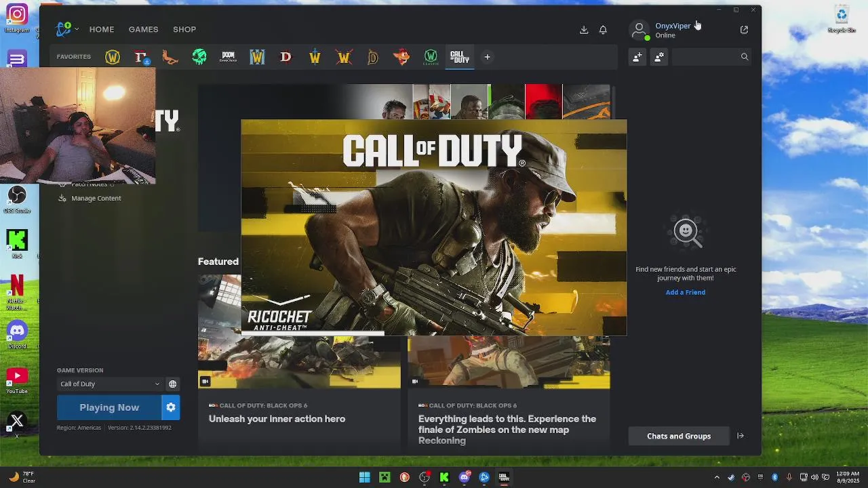Collapse social panel with Chats and Groups arrow
Screen dimensions: 868x488
pyautogui.click(x=741, y=436)
